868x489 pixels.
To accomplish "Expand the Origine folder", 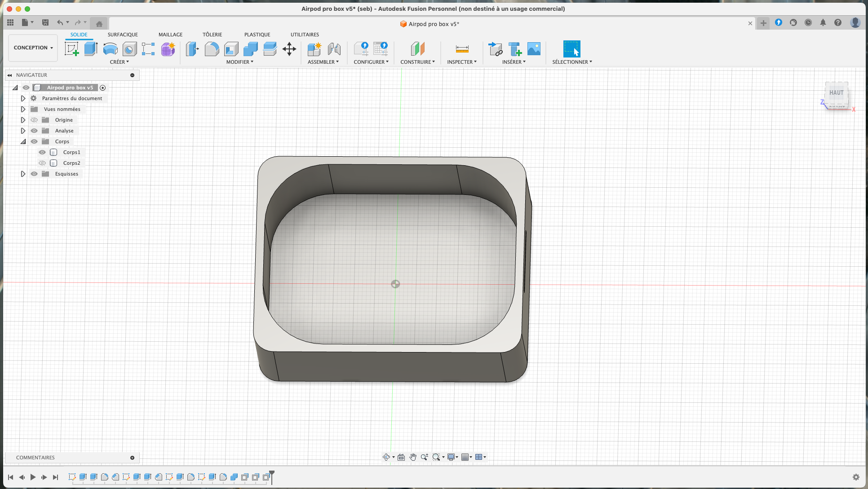I will [23, 120].
